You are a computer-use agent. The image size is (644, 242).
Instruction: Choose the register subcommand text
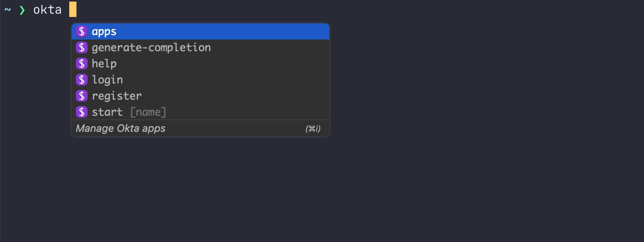[116, 96]
